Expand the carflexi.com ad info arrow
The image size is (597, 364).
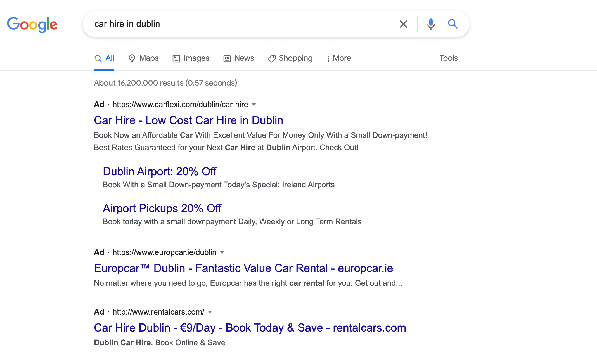coord(254,105)
